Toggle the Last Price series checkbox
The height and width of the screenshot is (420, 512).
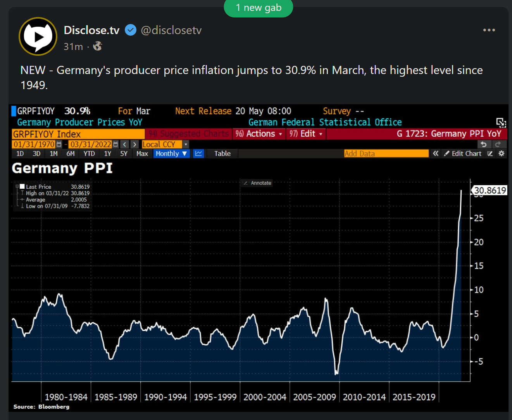coord(22,186)
